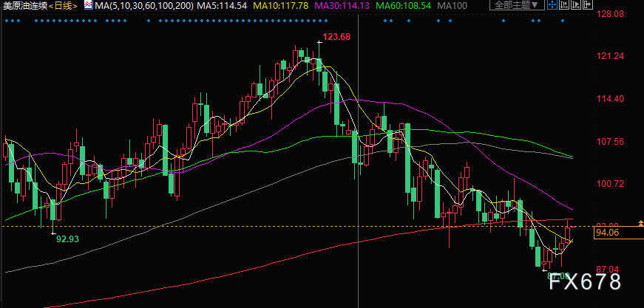Click the bar with right arrow icon
Viewport: 644px width, 308px height.
pos(588,4)
